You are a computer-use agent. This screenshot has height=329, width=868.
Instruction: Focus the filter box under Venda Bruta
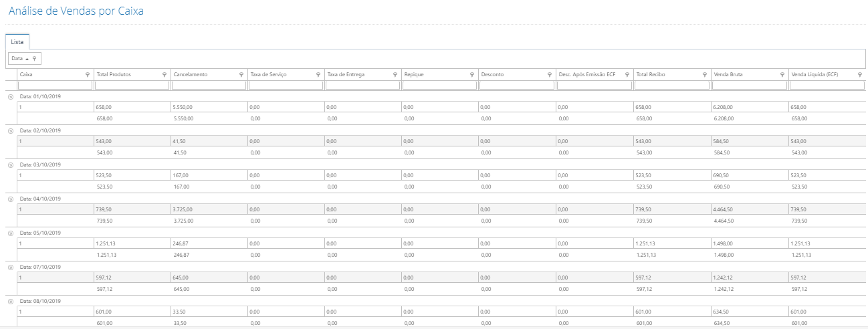pos(750,86)
